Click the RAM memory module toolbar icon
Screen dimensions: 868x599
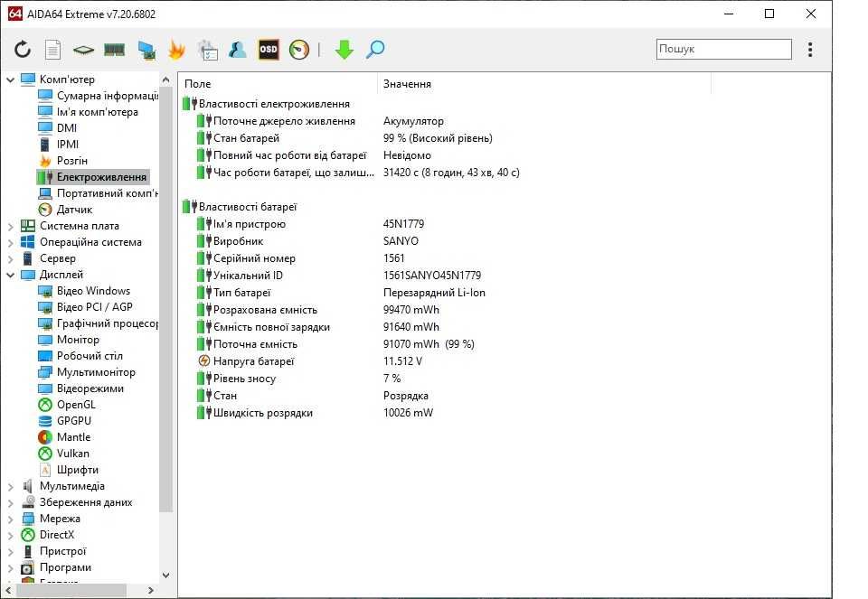tap(115, 51)
